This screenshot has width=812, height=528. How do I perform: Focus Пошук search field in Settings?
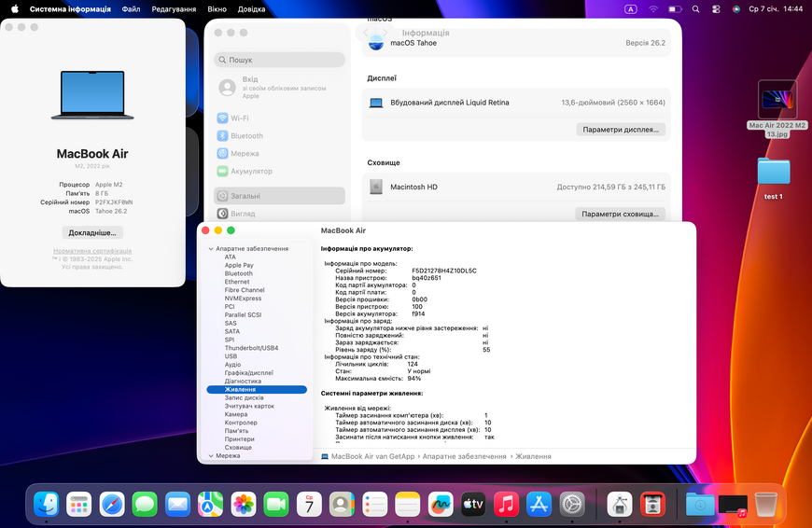point(280,60)
